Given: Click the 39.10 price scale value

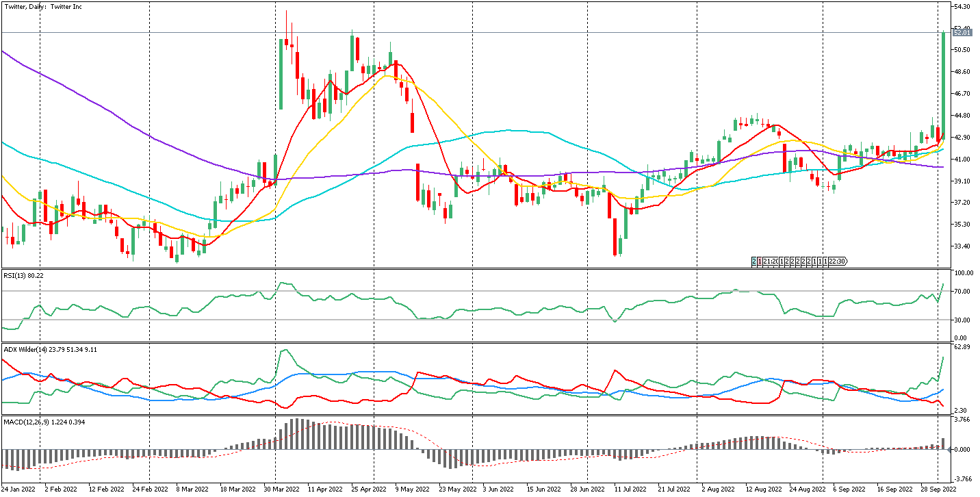Looking at the screenshot, I should (962, 181).
